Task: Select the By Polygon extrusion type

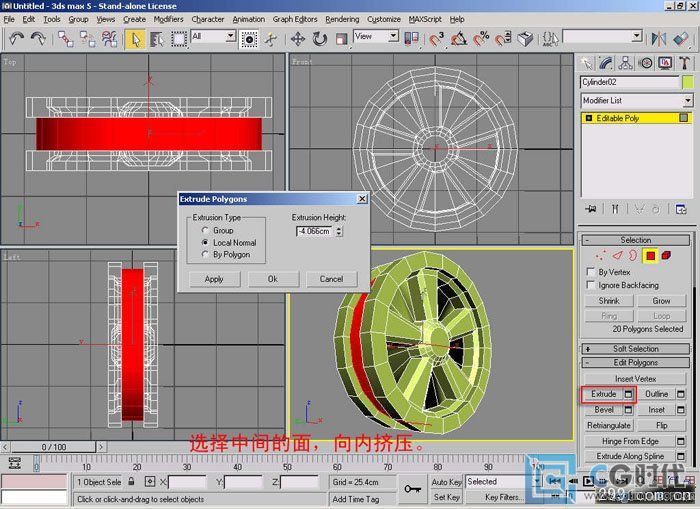Action: (205, 254)
